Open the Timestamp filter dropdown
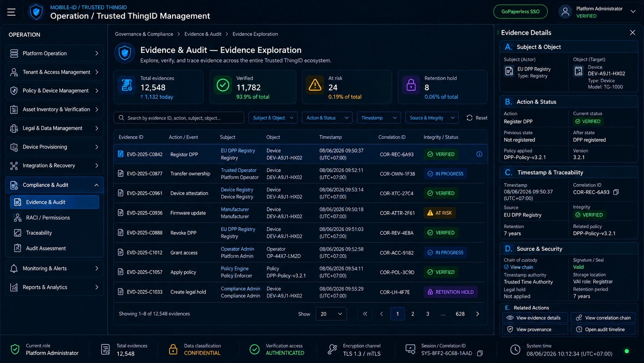This screenshot has height=363, width=644. pos(378,118)
